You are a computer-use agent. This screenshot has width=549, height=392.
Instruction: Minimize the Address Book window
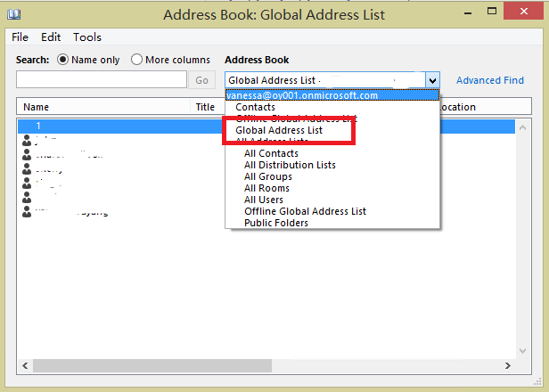[x=467, y=13]
